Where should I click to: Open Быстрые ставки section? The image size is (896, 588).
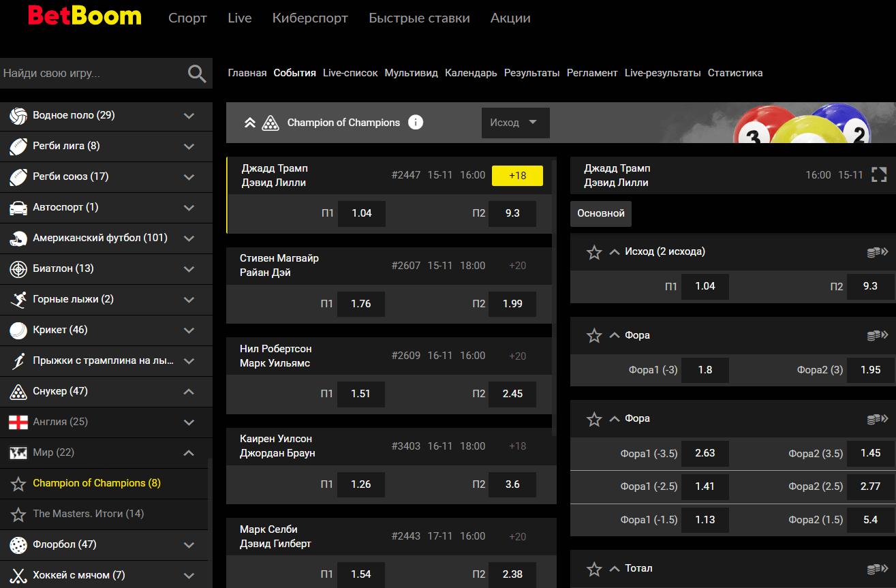[419, 18]
